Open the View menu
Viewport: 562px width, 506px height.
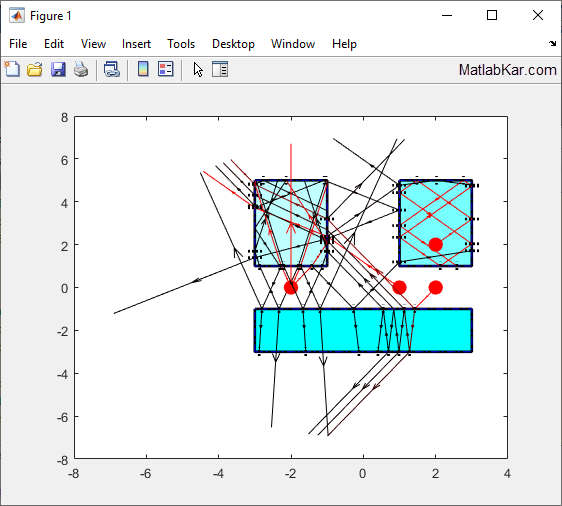coord(93,44)
